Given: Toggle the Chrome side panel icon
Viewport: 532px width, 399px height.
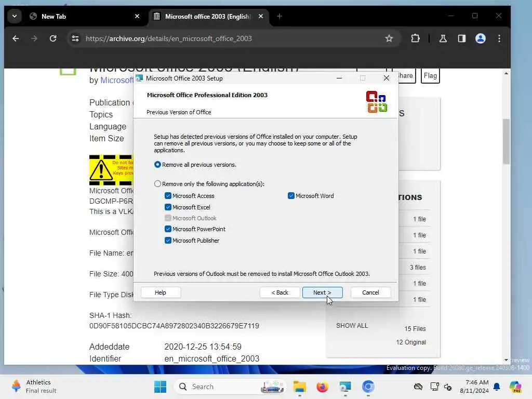Looking at the screenshot, I should pos(461,38).
